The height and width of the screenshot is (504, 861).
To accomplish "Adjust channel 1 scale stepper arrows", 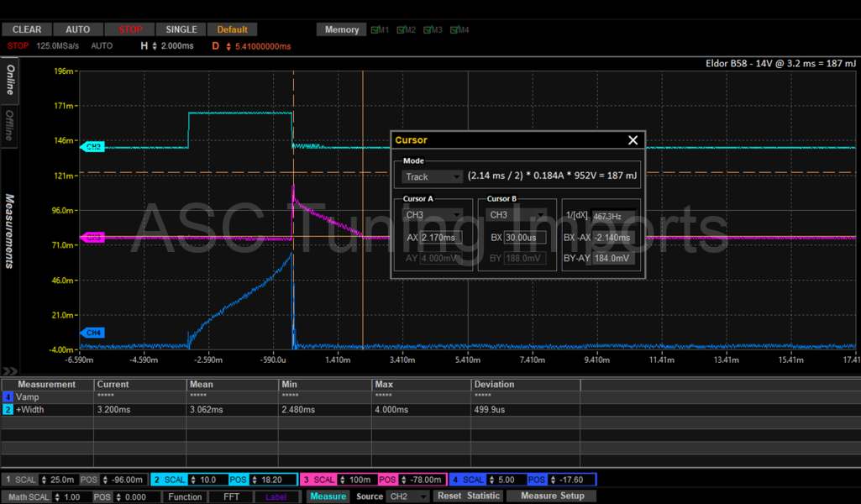I will 44,480.
